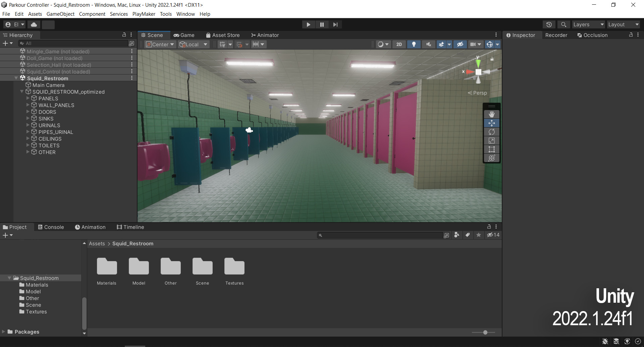Image resolution: width=644 pixels, height=347 pixels.
Task: Select the Move tool in scene overlay
Action: click(x=491, y=123)
